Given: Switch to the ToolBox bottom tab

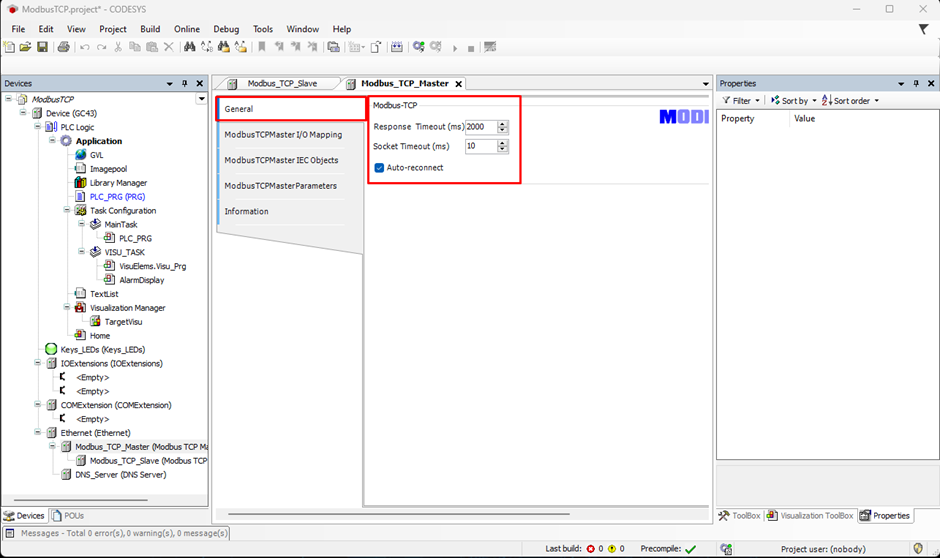Looking at the screenshot, I should 740,515.
